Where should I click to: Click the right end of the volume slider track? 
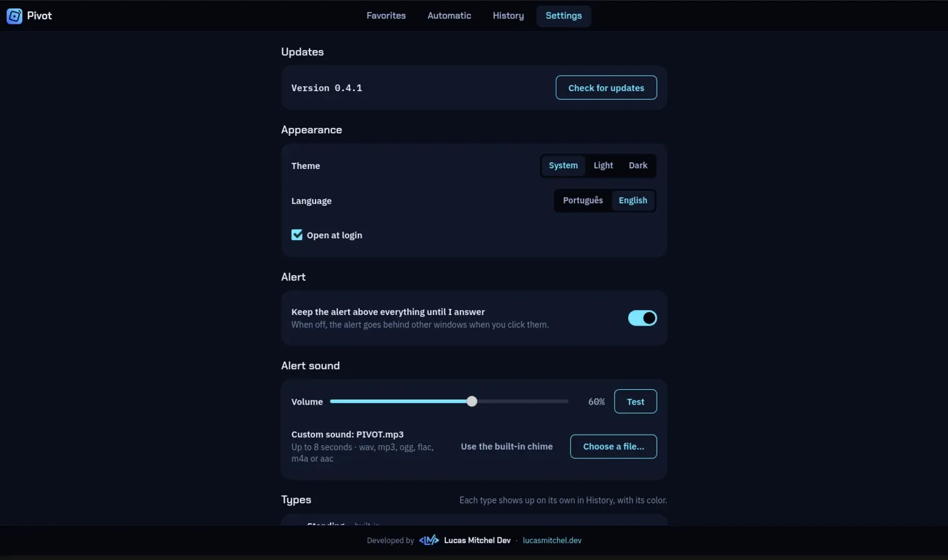(x=566, y=402)
